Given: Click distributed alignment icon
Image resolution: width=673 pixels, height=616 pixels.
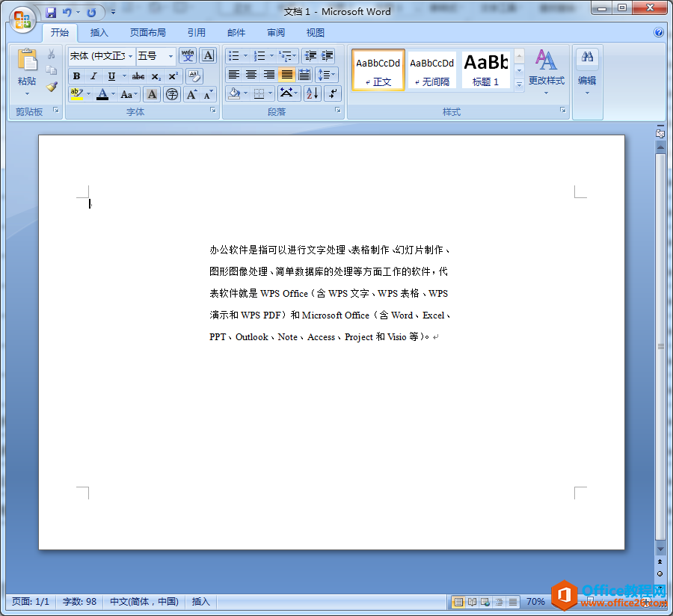Looking at the screenshot, I should tap(304, 75).
